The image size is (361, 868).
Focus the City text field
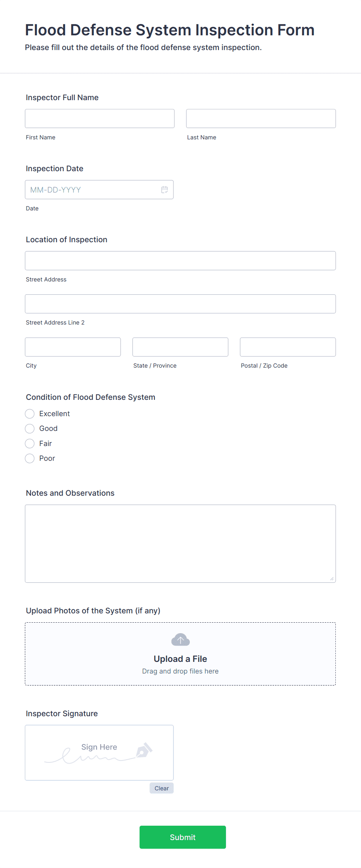(73, 347)
